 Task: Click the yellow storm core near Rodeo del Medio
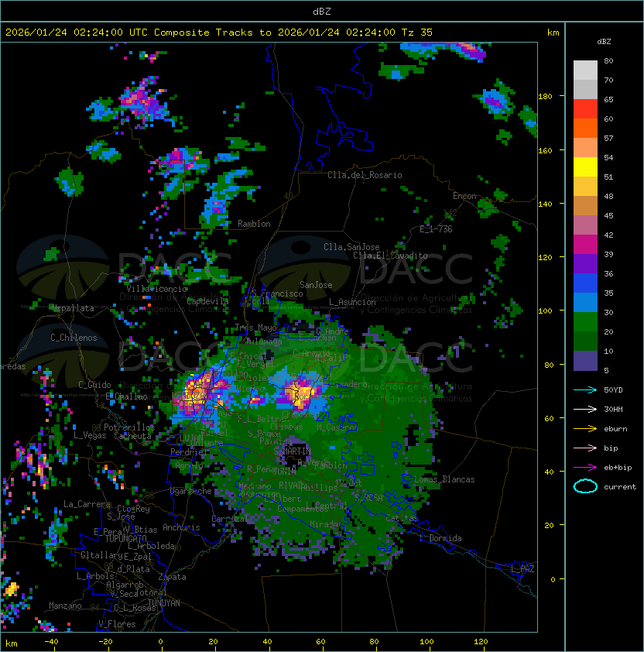pyautogui.click(x=301, y=393)
